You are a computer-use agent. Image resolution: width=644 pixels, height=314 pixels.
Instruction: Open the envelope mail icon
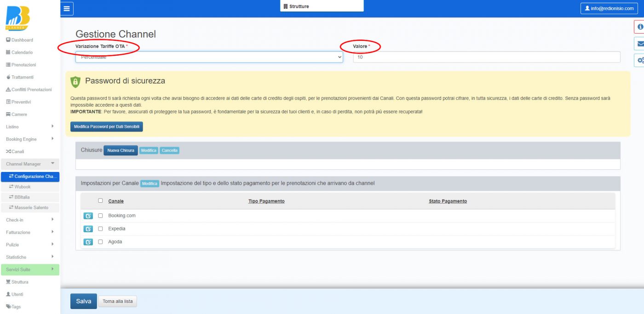(640, 44)
